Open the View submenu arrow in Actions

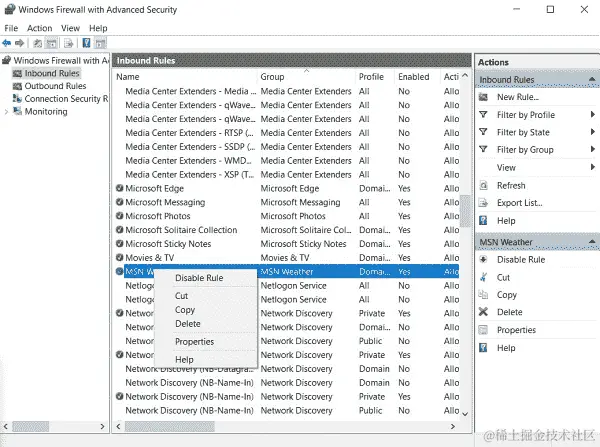tap(592, 167)
